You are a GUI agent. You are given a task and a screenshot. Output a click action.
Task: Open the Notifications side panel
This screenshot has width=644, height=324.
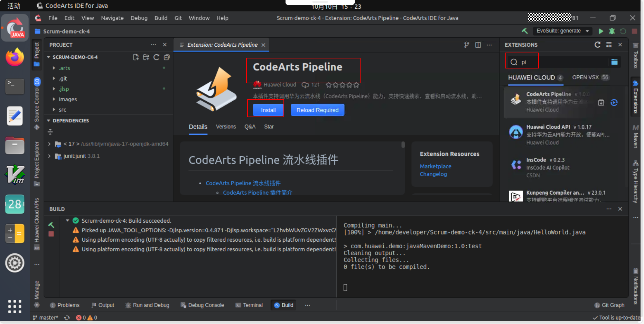(635, 286)
